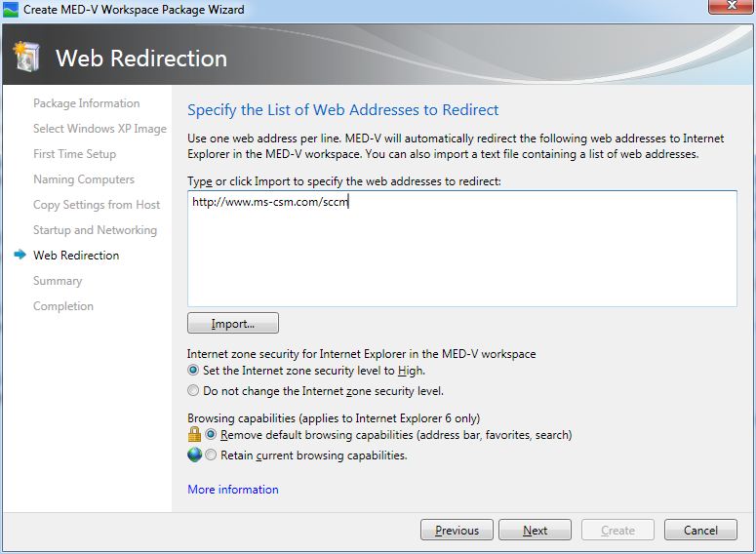
Task: Open the First Time Setup step
Action: pos(74,154)
